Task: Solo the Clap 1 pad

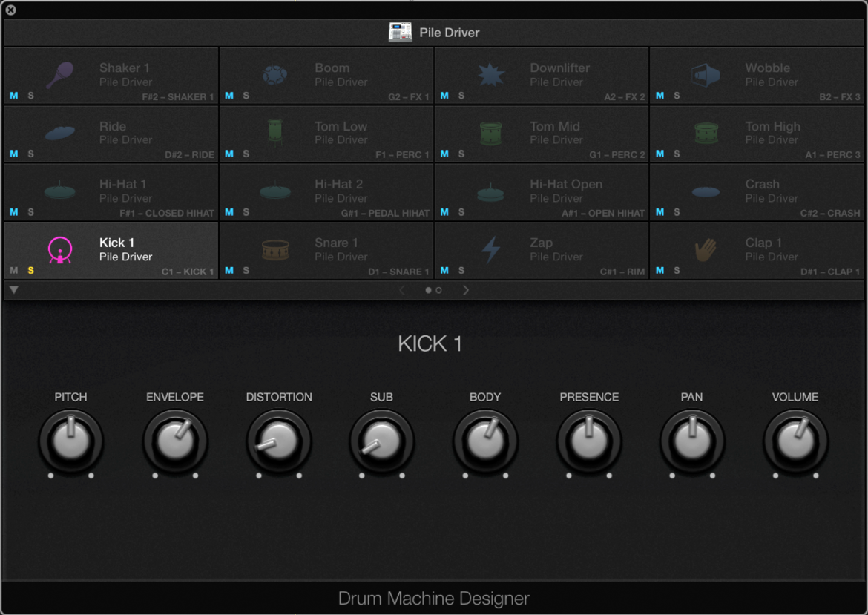Action: pos(677,271)
